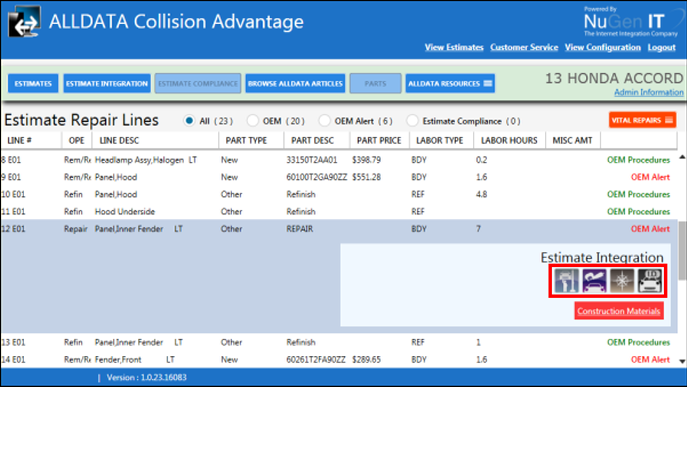Select the OEM (20) radio filter
The height and width of the screenshot is (458, 687).
click(x=253, y=121)
